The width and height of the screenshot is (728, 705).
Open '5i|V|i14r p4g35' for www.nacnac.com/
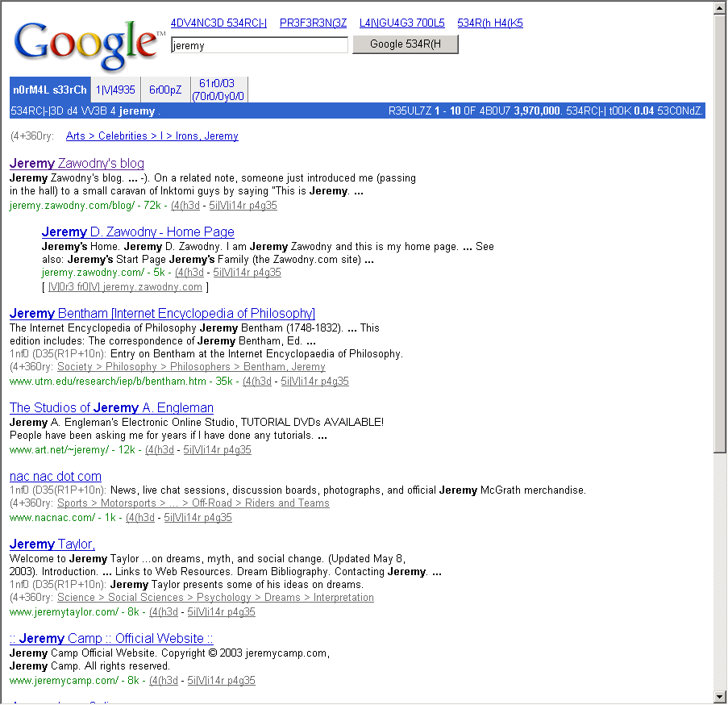(198, 518)
